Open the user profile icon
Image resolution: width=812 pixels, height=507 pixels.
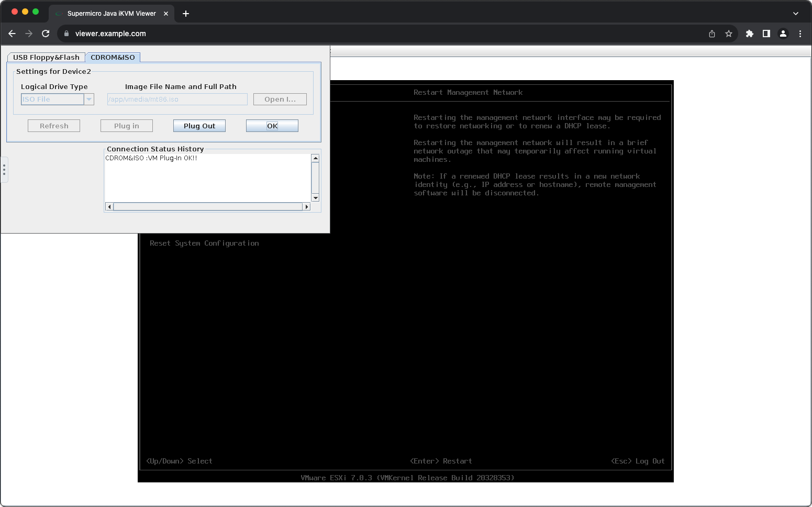click(x=783, y=34)
